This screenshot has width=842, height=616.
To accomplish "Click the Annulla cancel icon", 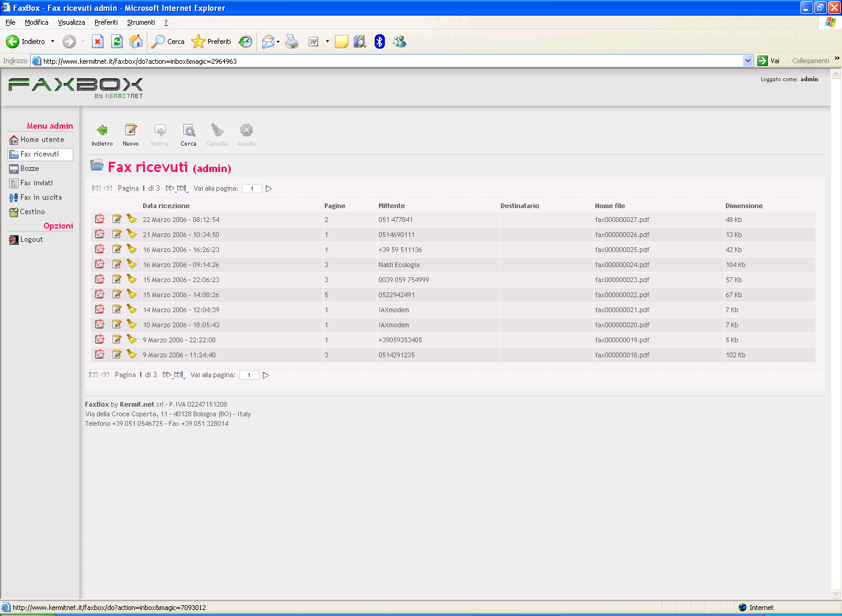I will pyautogui.click(x=246, y=131).
